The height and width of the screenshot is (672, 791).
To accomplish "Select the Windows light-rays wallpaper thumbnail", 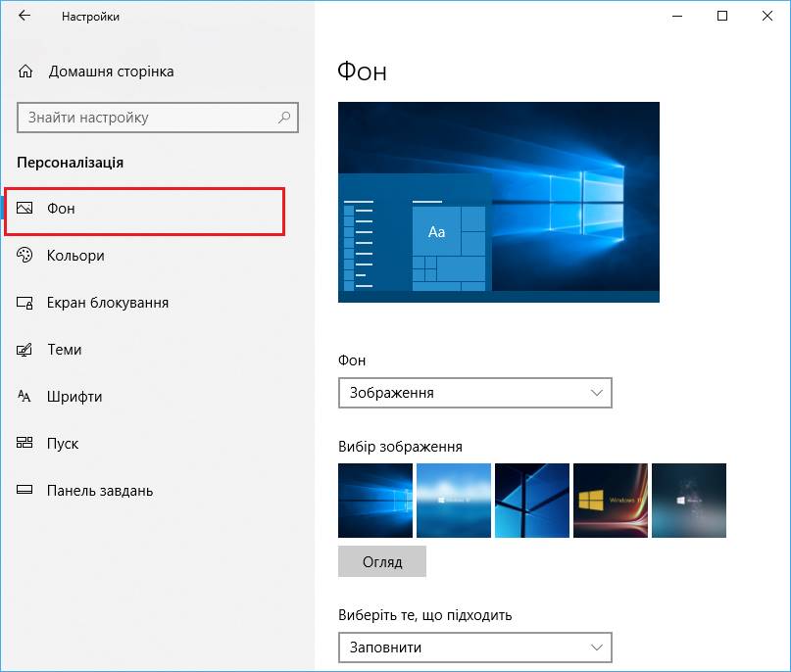I will 374,501.
